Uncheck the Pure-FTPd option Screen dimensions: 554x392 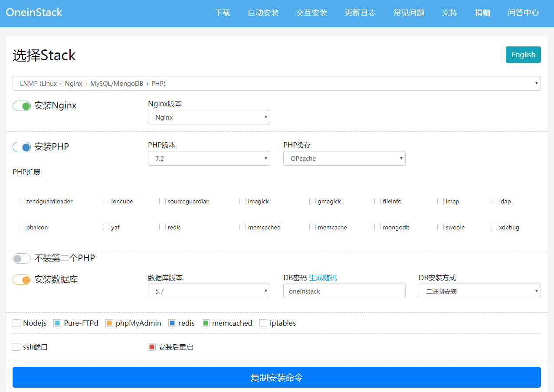point(57,323)
